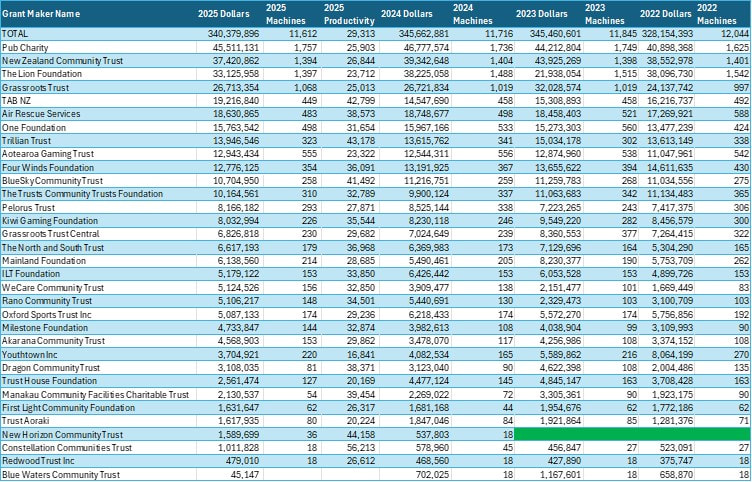
Task: Click the green highlighted New Horizon cells
Action: pyautogui.click(x=632, y=435)
